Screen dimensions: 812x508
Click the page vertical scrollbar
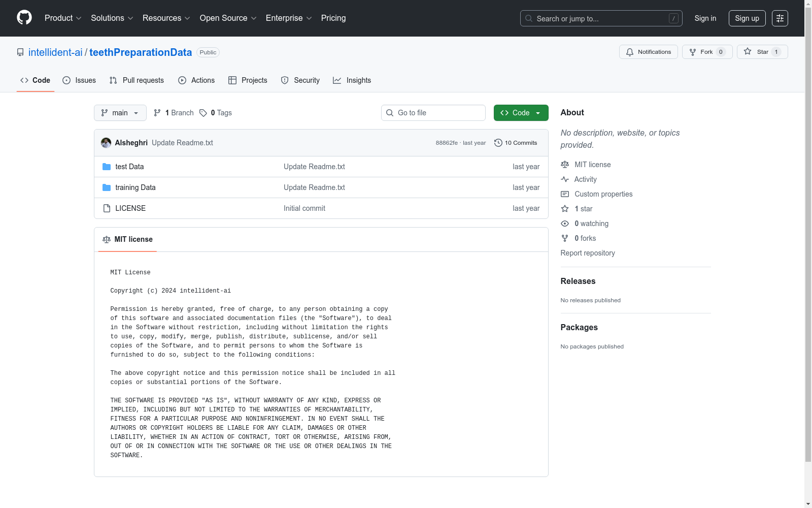click(808, 234)
